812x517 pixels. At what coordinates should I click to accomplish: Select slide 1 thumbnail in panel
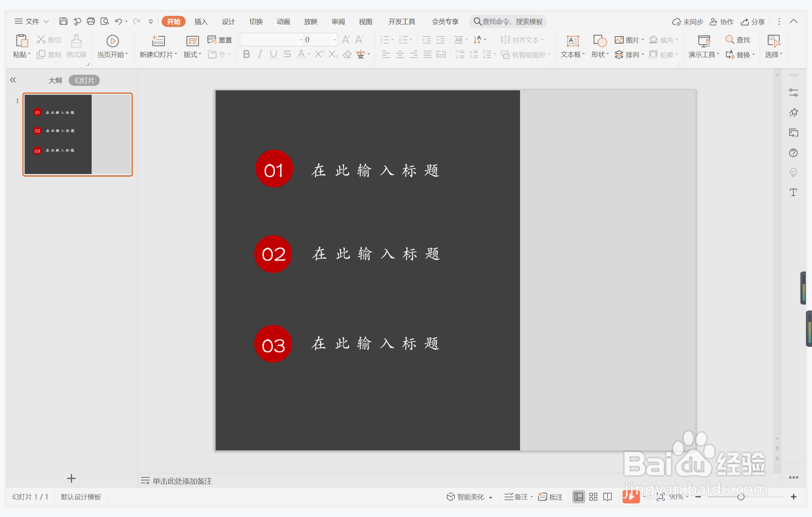tap(78, 134)
